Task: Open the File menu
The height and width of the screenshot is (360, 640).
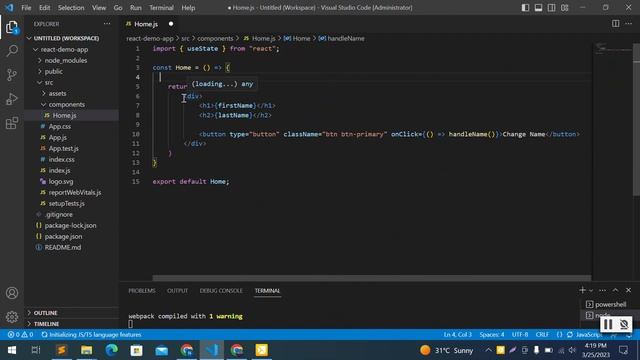Action: click(x=26, y=8)
